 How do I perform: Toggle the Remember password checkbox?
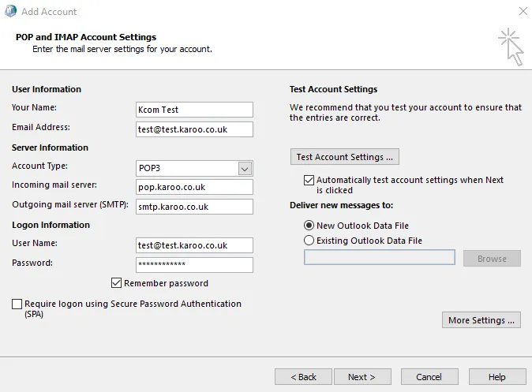point(116,283)
